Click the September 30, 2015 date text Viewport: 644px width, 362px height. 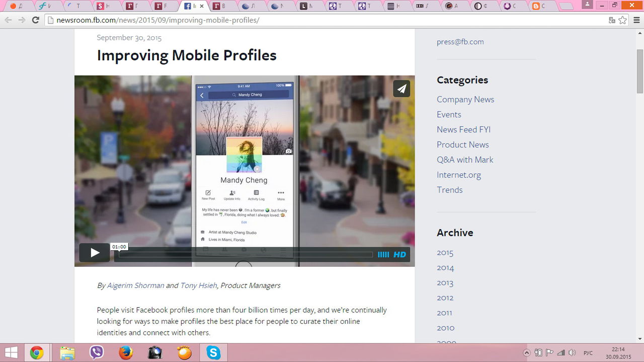tap(129, 38)
